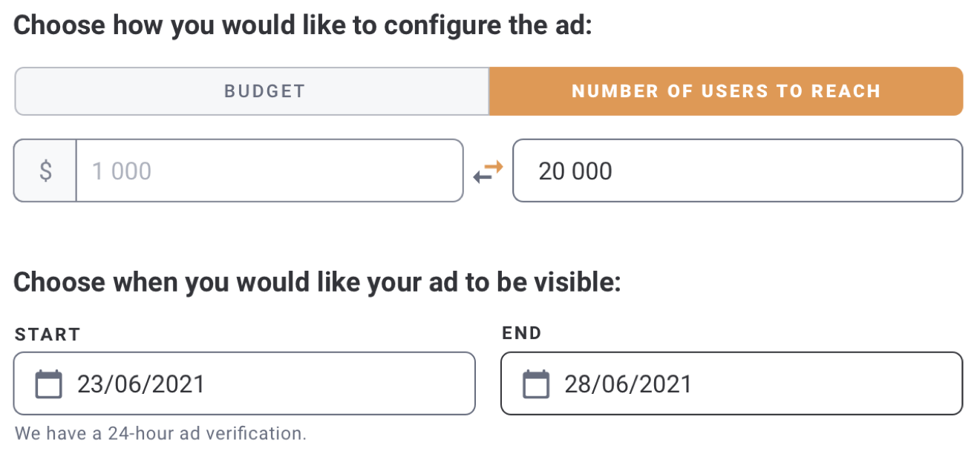Switch to NUMBER OF USERS TO REACH

click(725, 91)
